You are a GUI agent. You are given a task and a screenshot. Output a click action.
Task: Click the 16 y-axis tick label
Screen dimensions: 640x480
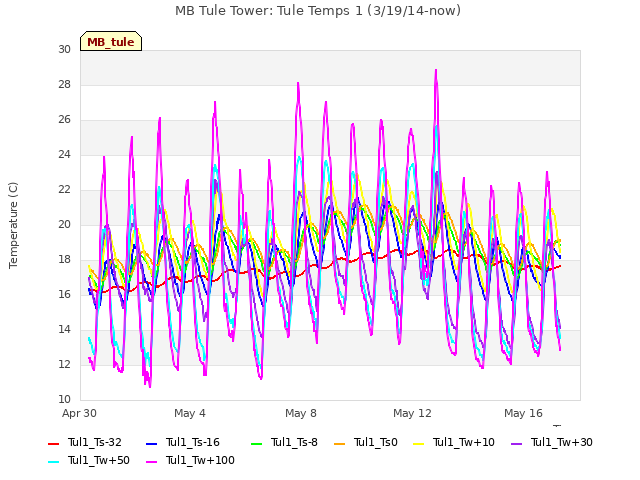[64, 294]
